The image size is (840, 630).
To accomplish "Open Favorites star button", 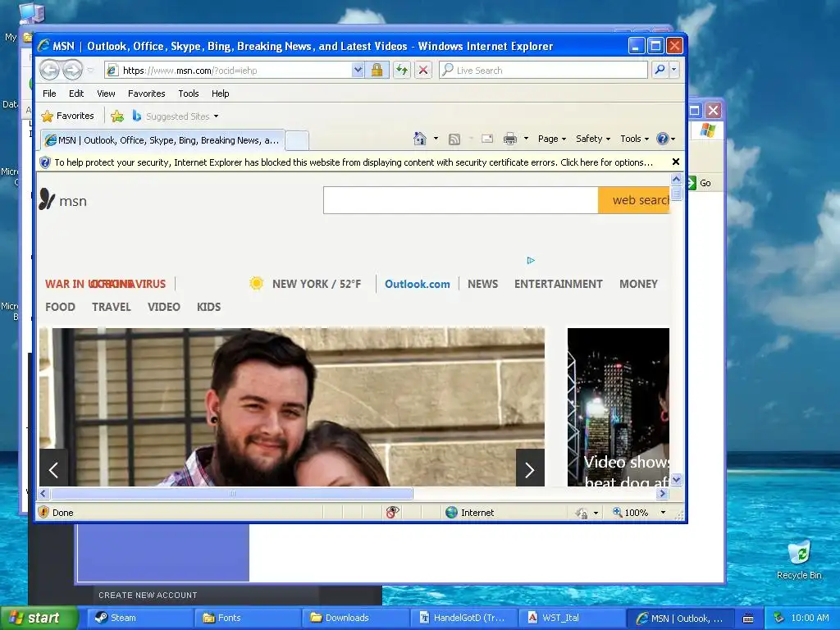I will [x=68, y=116].
